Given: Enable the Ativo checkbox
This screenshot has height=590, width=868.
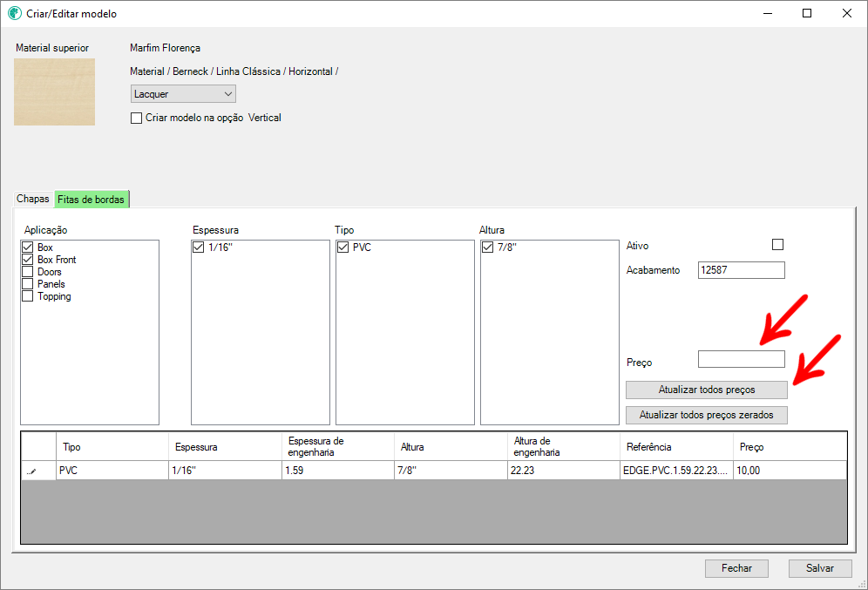Looking at the screenshot, I should [778, 245].
